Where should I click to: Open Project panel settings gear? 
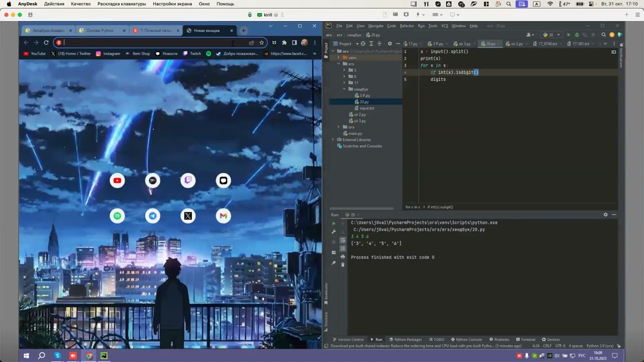[389, 44]
